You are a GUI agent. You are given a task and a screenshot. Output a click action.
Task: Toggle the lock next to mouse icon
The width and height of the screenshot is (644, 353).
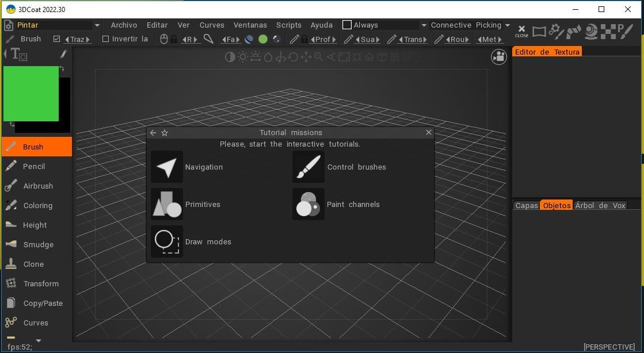coord(174,40)
